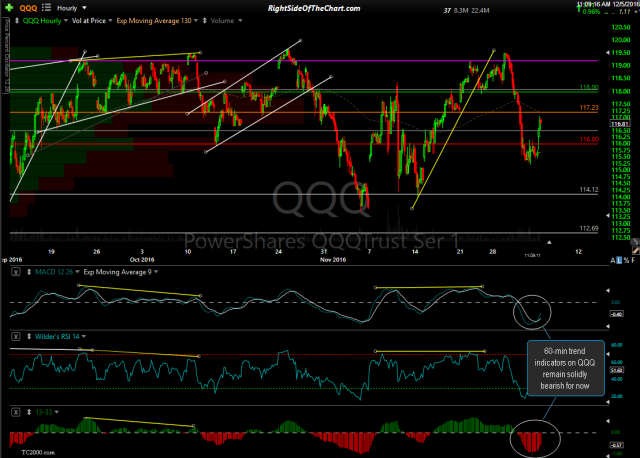Click the Oct 2016 date axis label
The height and width of the screenshot is (458, 640).
pos(142,260)
